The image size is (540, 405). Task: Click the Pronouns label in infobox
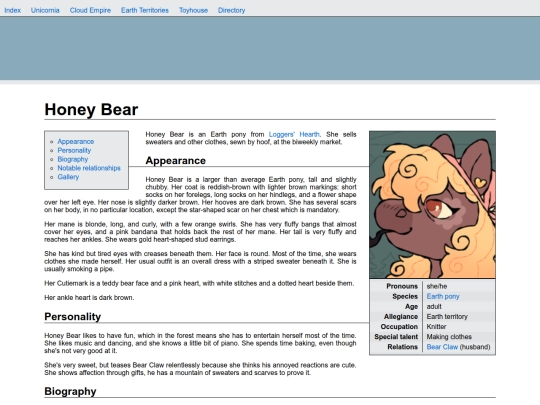click(x=402, y=286)
